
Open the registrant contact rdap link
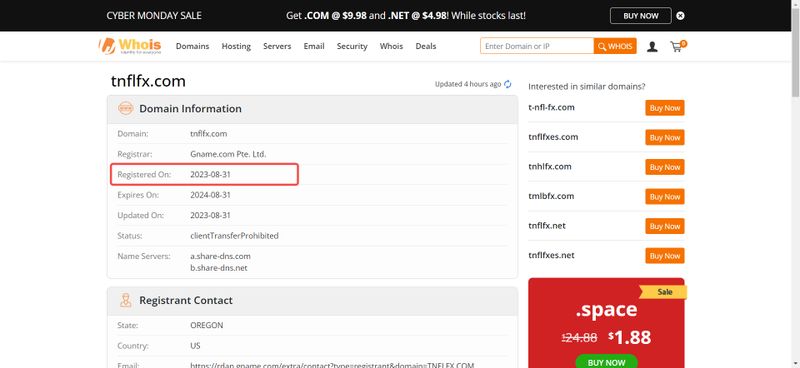click(332, 365)
